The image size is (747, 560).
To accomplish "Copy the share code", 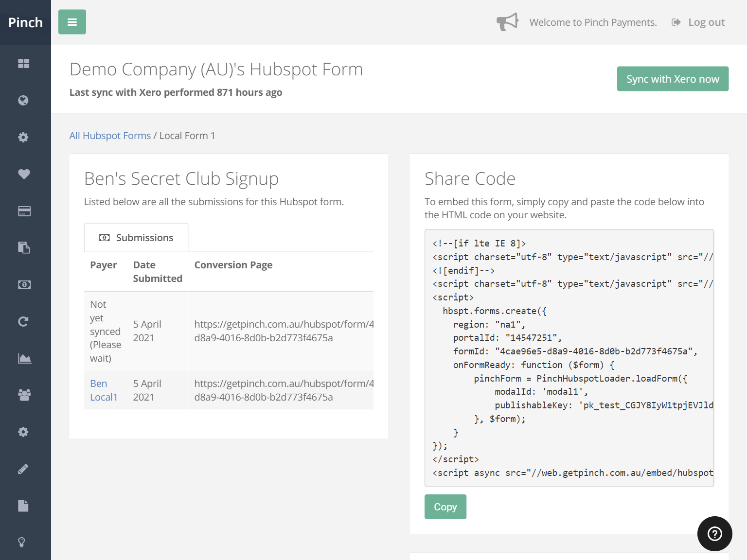I will tap(445, 507).
